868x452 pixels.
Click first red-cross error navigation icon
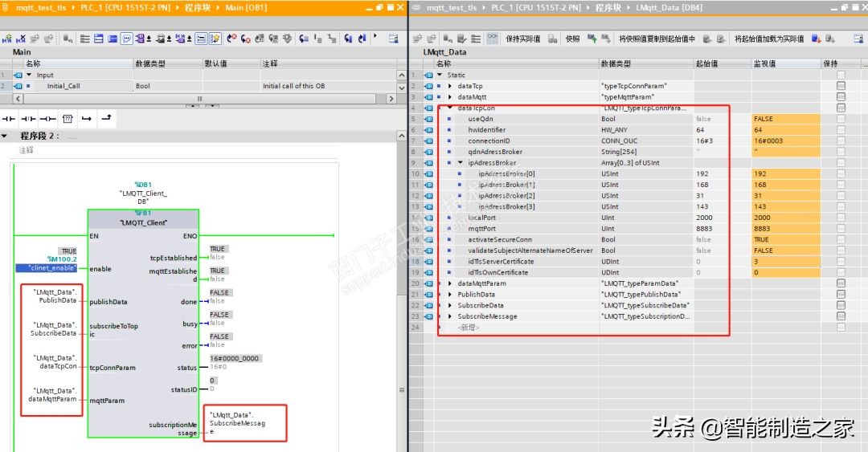(231, 39)
